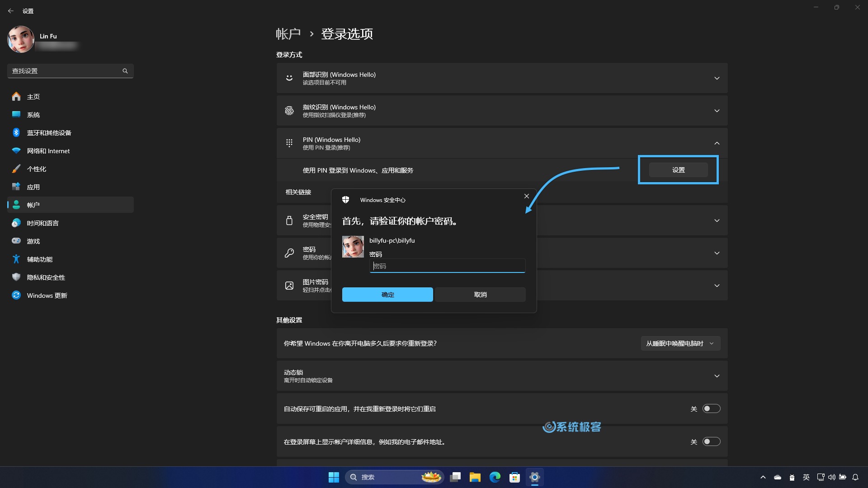
Task: Focus the 查找设置 search field
Action: [70, 71]
